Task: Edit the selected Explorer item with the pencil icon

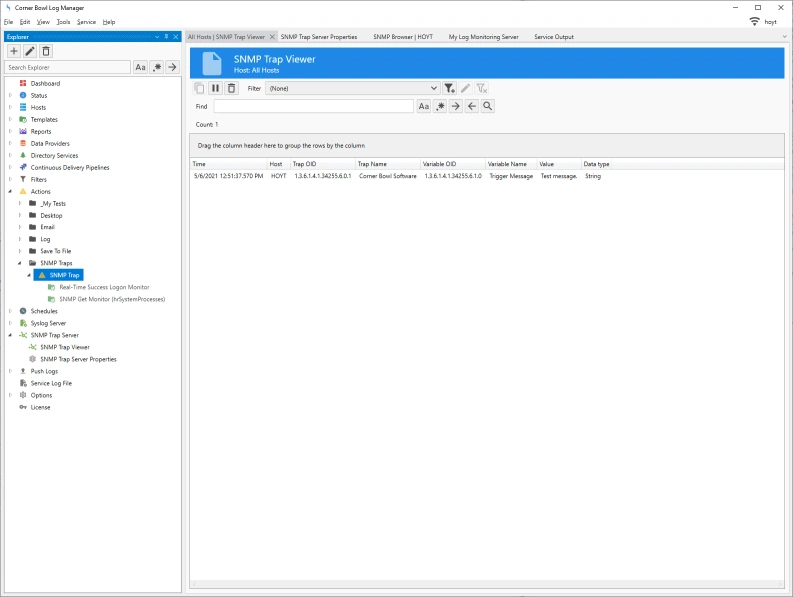Action: 30,51
